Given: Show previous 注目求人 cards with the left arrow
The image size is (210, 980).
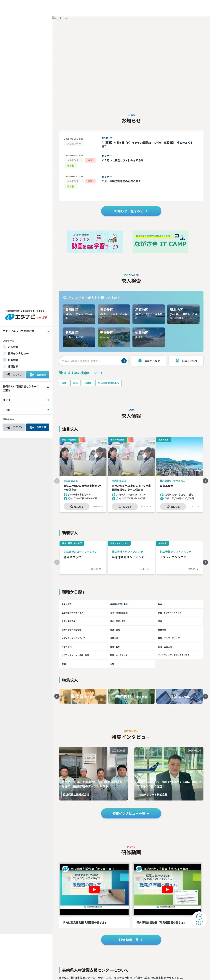Looking at the screenshot, I should coord(57,481).
